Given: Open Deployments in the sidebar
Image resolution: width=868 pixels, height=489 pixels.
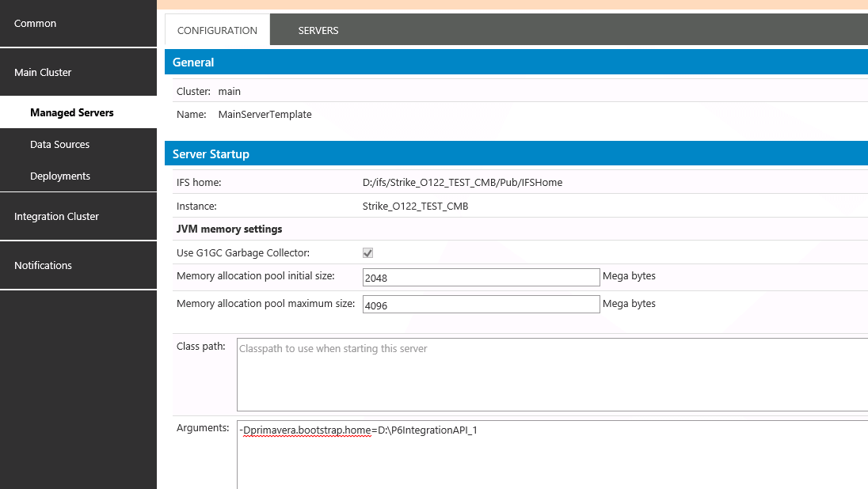Looking at the screenshot, I should click(60, 176).
